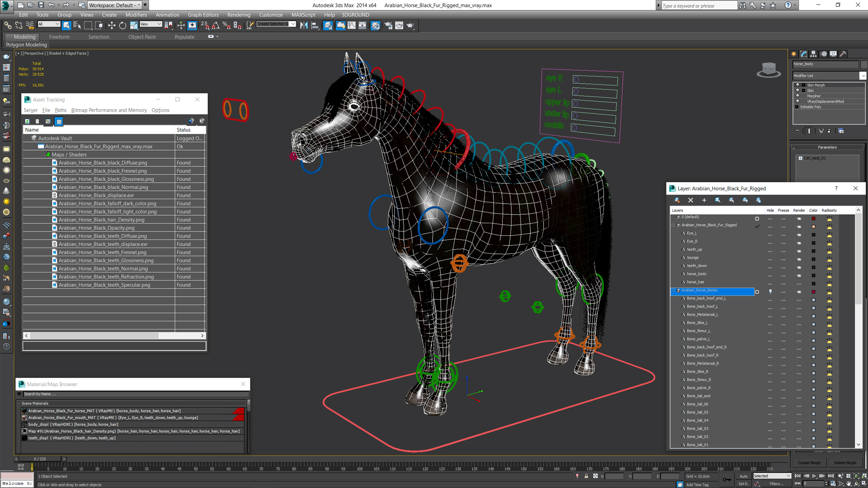Open the reference coordinate View dropdown

(x=151, y=24)
